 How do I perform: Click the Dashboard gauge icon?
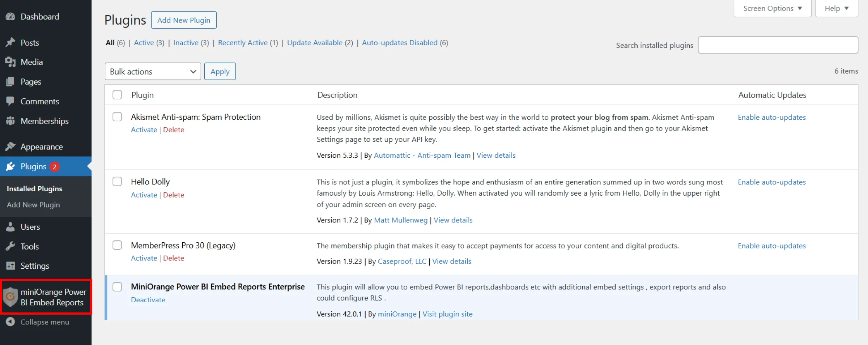(x=10, y=17)
